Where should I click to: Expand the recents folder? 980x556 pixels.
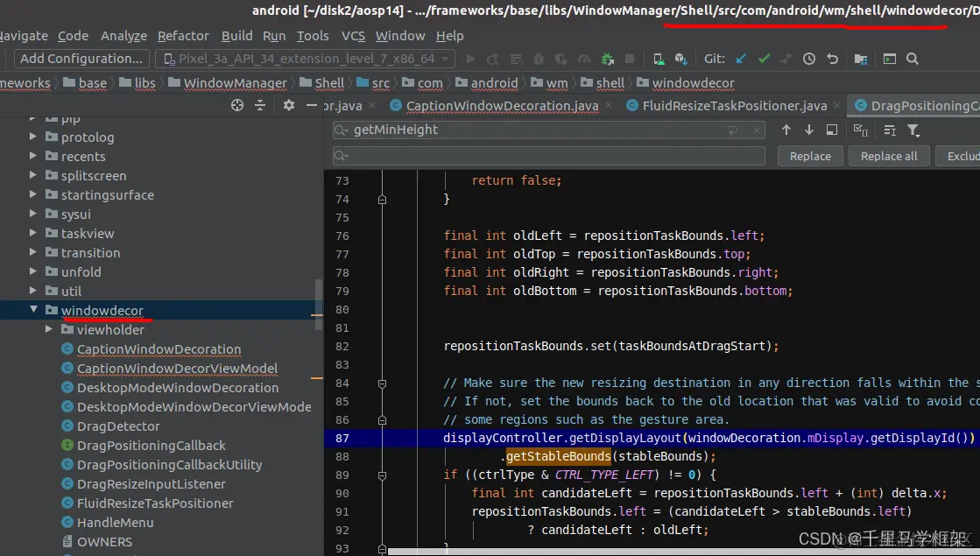click(32, 156)
